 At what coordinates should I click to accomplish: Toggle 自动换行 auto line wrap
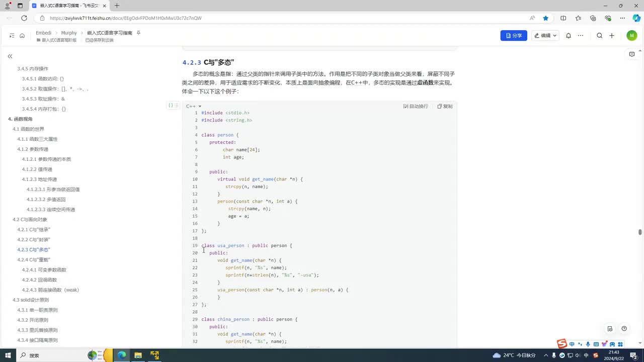(416, 106)
